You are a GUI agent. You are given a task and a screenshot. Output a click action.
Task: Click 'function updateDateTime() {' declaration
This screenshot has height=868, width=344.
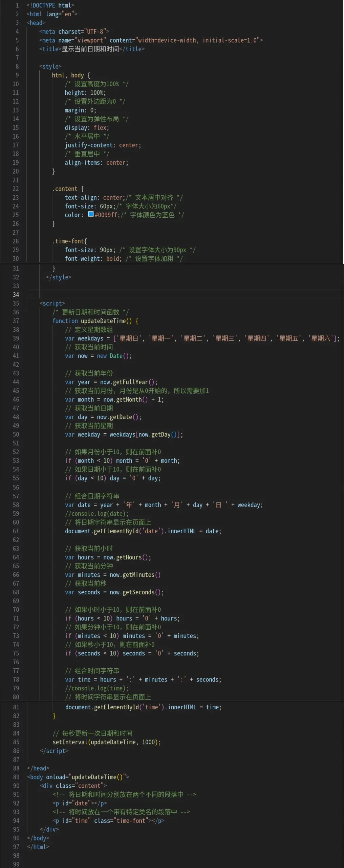tap(95, 321)
